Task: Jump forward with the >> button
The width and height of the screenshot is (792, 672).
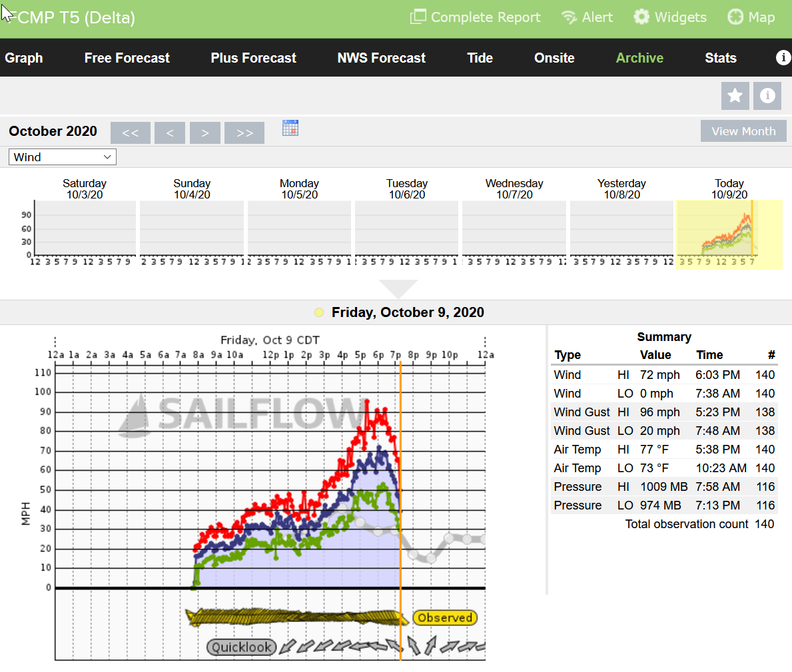Action: click(x=244, y=133)
